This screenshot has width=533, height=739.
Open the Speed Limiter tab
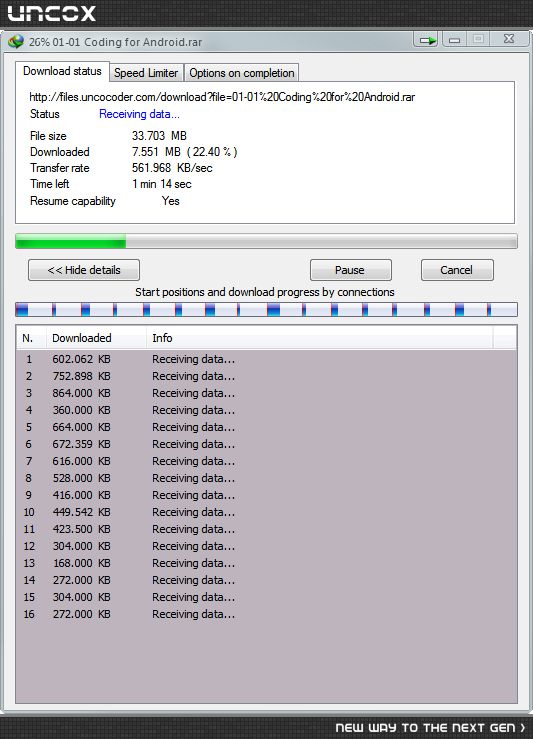pos(146,73)
